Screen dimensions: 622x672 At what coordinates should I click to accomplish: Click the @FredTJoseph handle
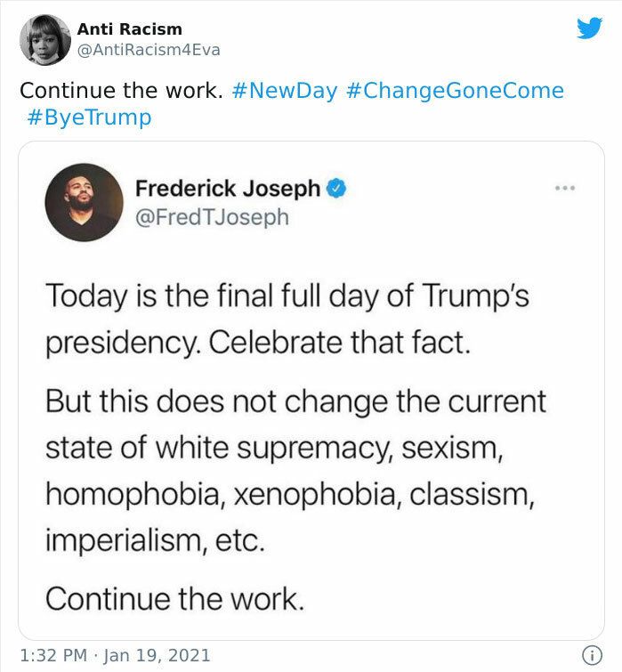(x=212, y=217)
